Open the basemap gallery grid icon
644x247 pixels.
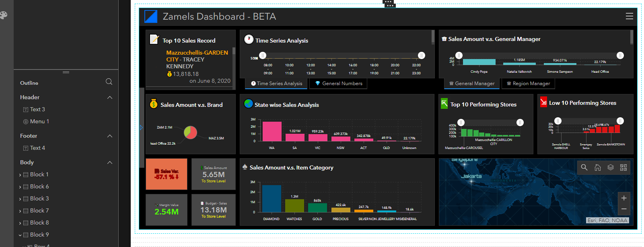[623, 167]
